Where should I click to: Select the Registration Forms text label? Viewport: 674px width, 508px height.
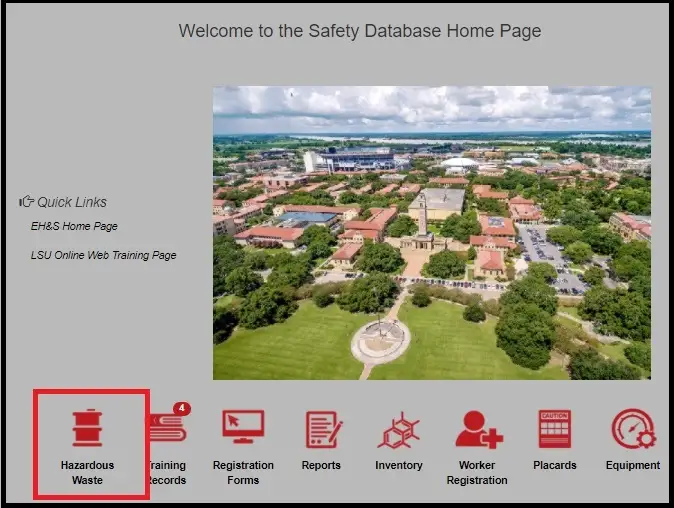[243, 473]
